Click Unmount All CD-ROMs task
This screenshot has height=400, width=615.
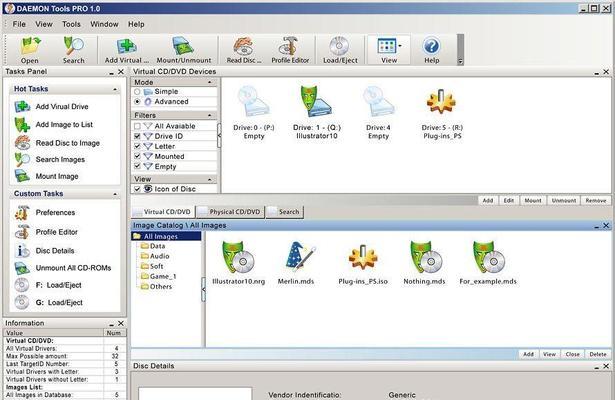tap(63, 268)
